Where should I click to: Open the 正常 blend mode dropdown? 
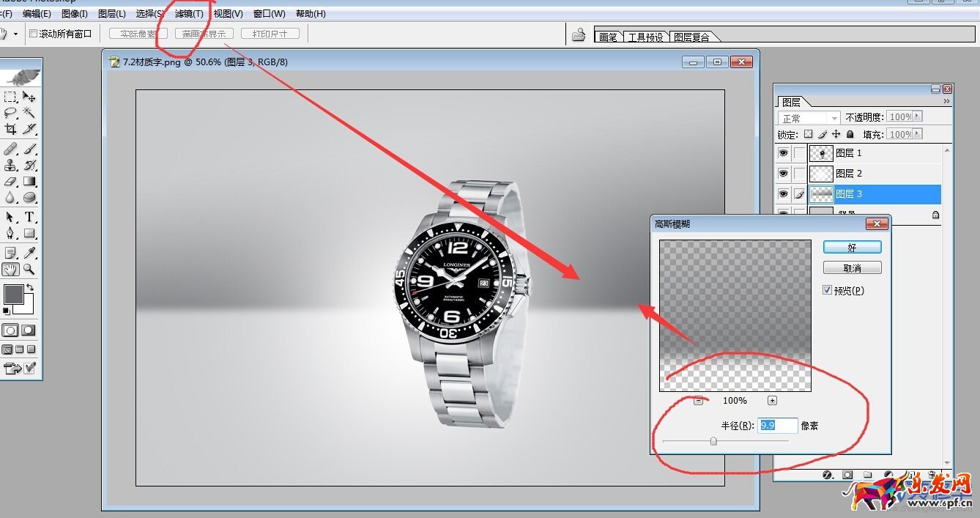[809, 118]
